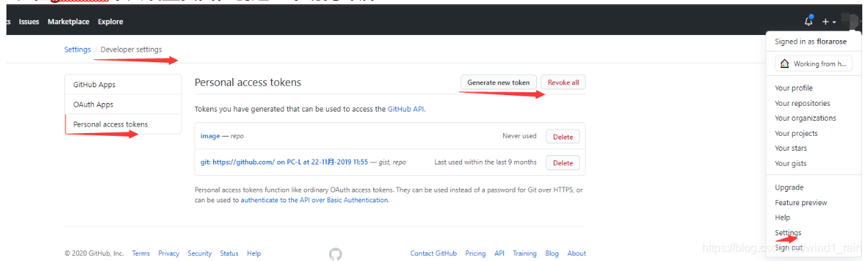
Task: Set status via Working from home button
Action: pos(814,64)
